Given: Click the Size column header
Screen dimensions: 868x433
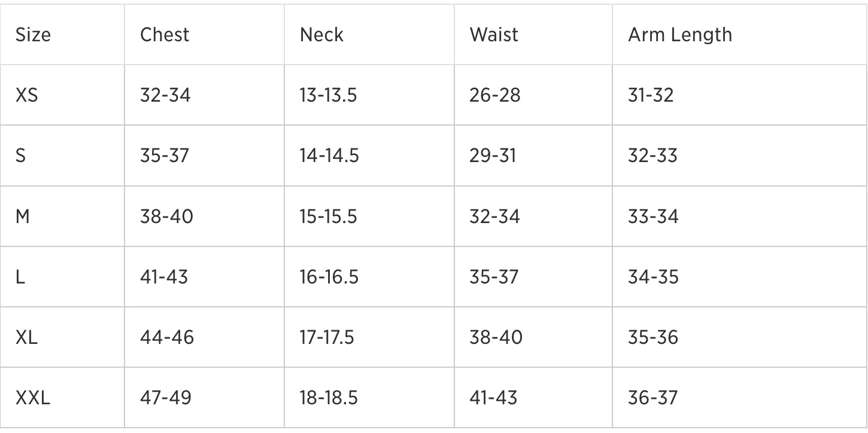Looking at the screenshot, I should (x=33, y=35).
